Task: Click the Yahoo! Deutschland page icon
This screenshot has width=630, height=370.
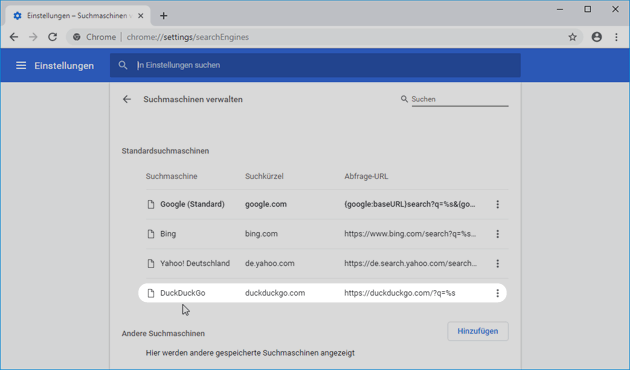Action: point(151,264)
